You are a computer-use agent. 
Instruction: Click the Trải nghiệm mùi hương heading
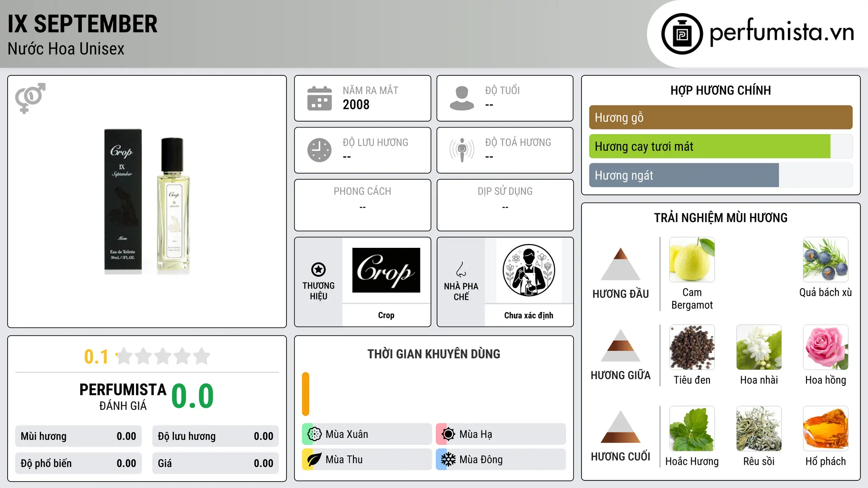tap(721, 218)
